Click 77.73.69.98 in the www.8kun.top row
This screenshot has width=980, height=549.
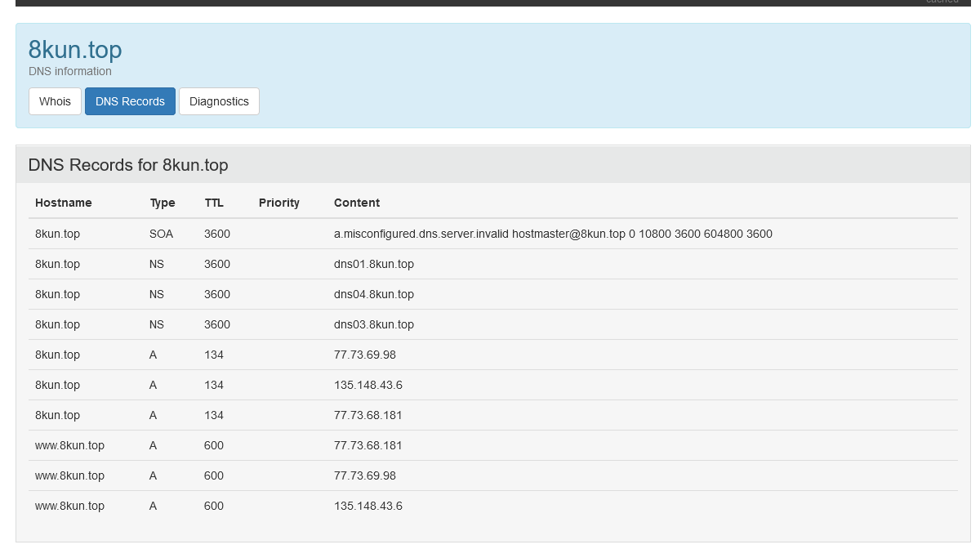click(365, 475)
